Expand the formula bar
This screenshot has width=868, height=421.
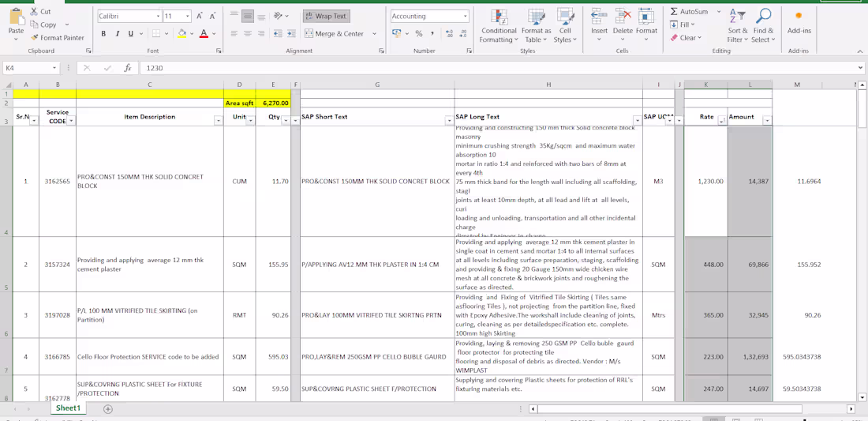tap(859, 68)
